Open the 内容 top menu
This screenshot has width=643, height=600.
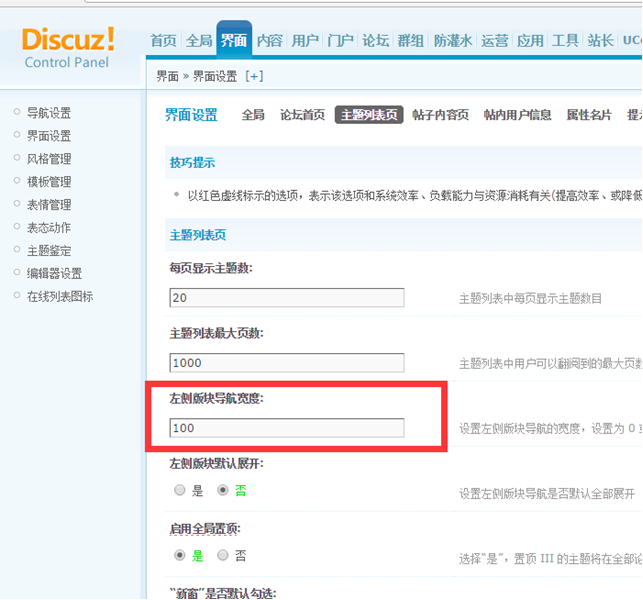270,41
